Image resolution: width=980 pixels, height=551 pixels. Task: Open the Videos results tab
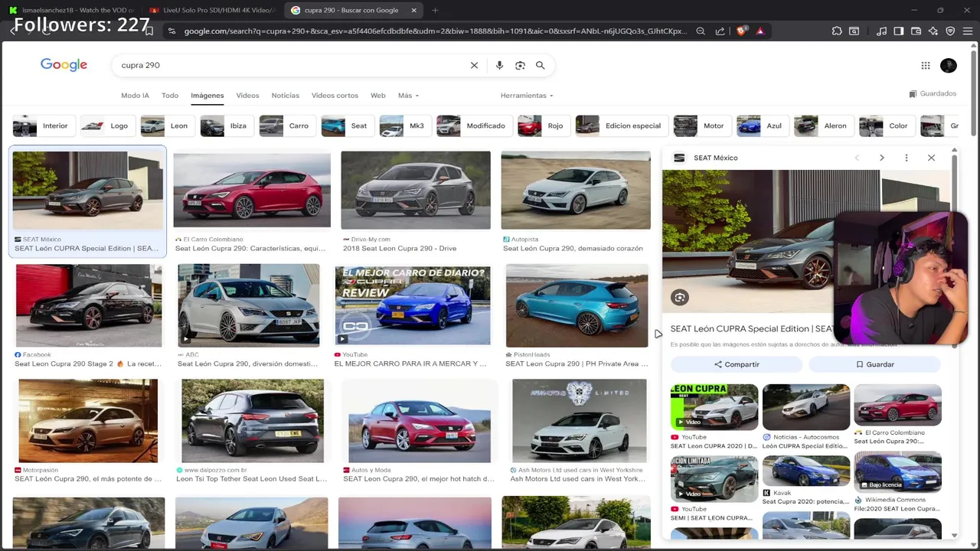(x=247, y=96)
